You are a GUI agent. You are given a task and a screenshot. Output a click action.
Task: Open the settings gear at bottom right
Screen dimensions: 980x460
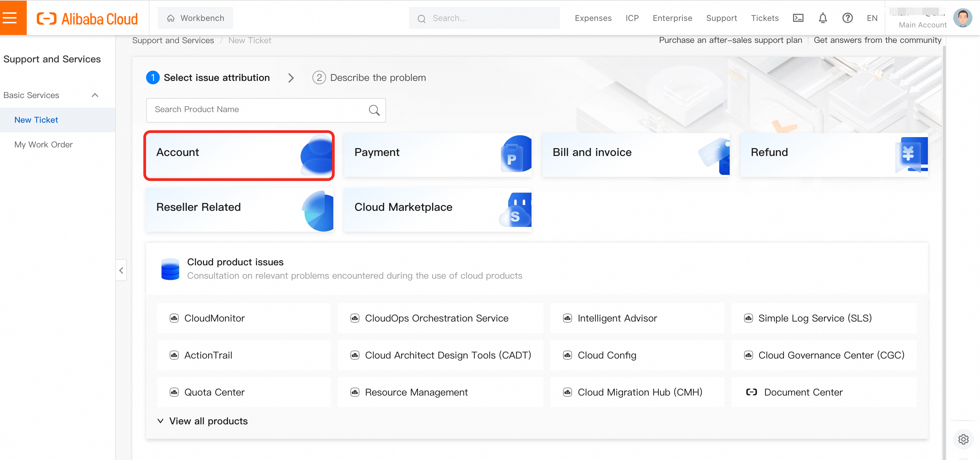coord(963,439)
